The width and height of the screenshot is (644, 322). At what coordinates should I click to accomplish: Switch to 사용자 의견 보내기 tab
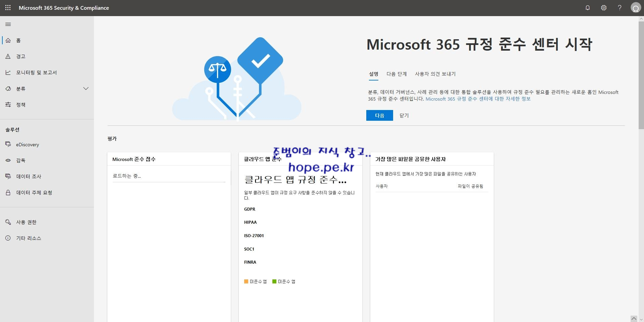point(435,74)
